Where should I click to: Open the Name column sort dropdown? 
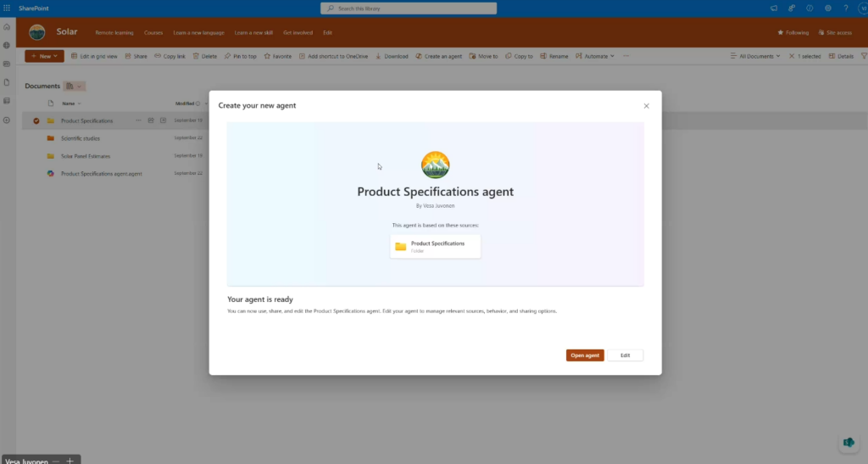pyautogui.click(x=72, y=103)
